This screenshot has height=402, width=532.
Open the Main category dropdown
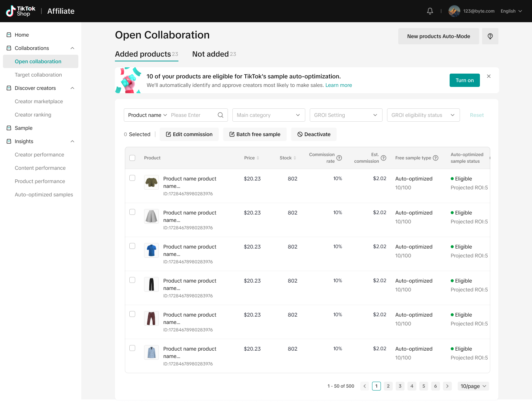269,115
